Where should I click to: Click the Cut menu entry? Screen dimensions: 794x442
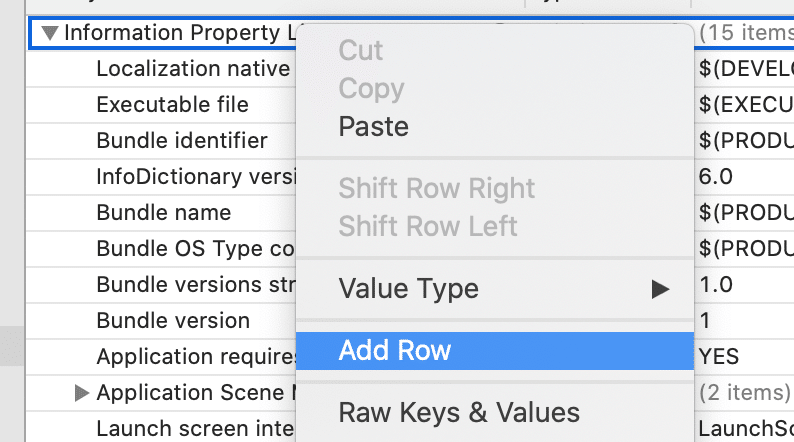point(361,50)
